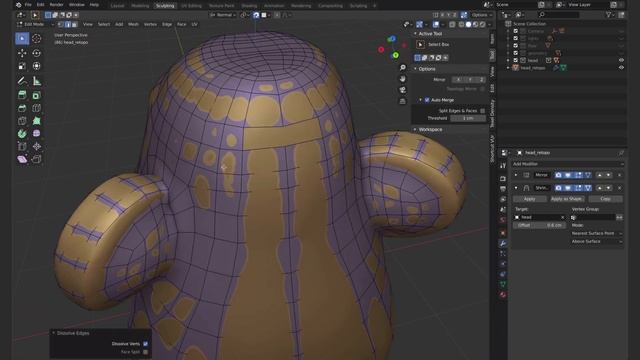Toggle visibility eye of head object
Viewport: 640px width, 360px height.
(621, 60)
